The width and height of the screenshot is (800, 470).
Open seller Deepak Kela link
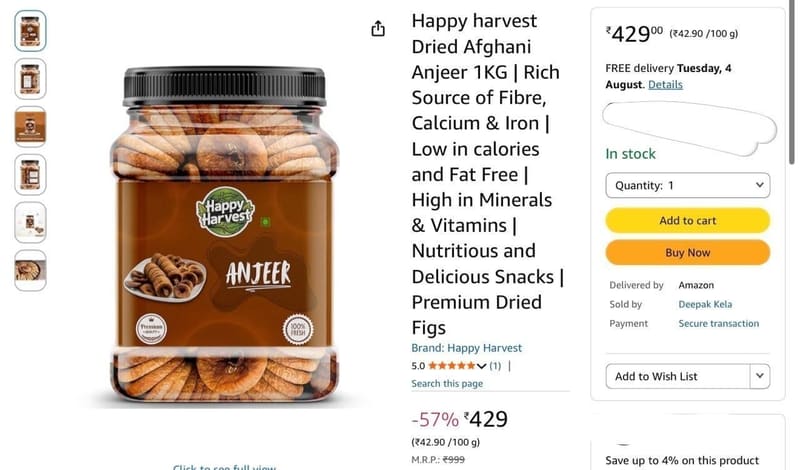pyautogui.click(x=705, y=304)
